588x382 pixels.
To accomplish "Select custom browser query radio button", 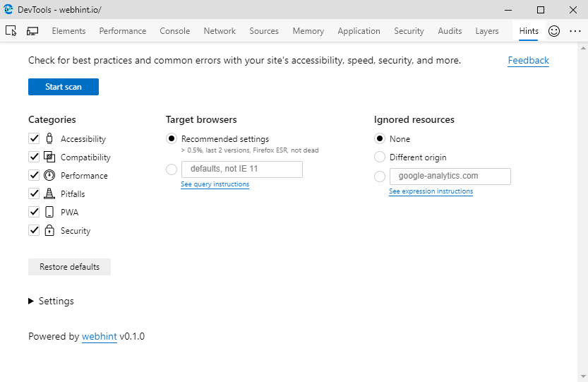I will [x=172, y=169].
